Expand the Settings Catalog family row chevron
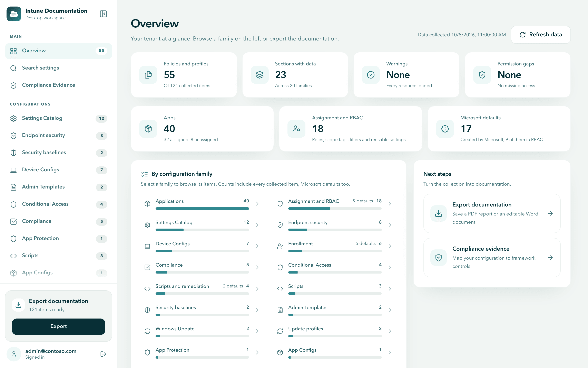Screen dimensions: 588x368 pyautogui.click(x=257, y=225)
